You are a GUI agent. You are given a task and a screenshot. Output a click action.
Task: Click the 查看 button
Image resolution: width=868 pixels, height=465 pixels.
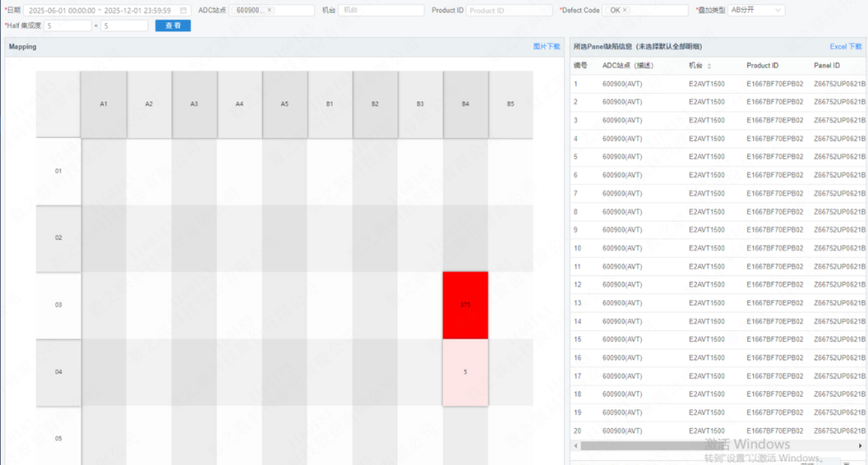(173, 26)
